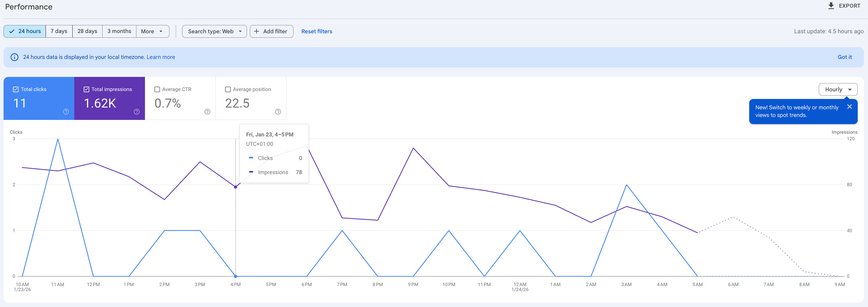The width and height of the screenshot is (868, 307).
Task: Click the info icon on the timezone banner
Action: (14, 57)
